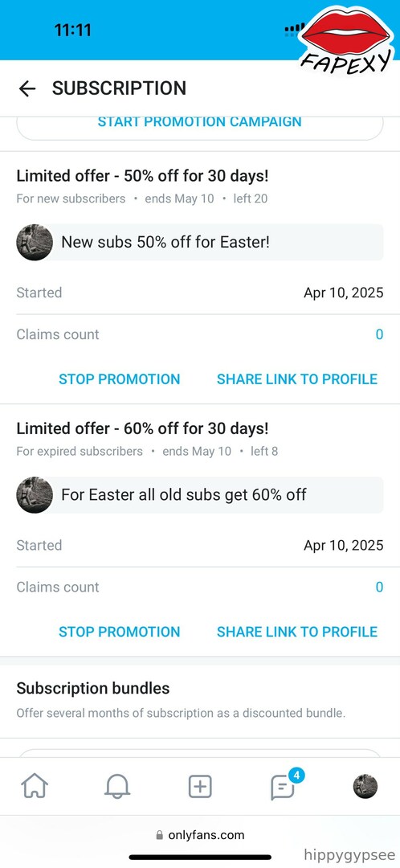Open the Home feed icon

tap(35, 785)
